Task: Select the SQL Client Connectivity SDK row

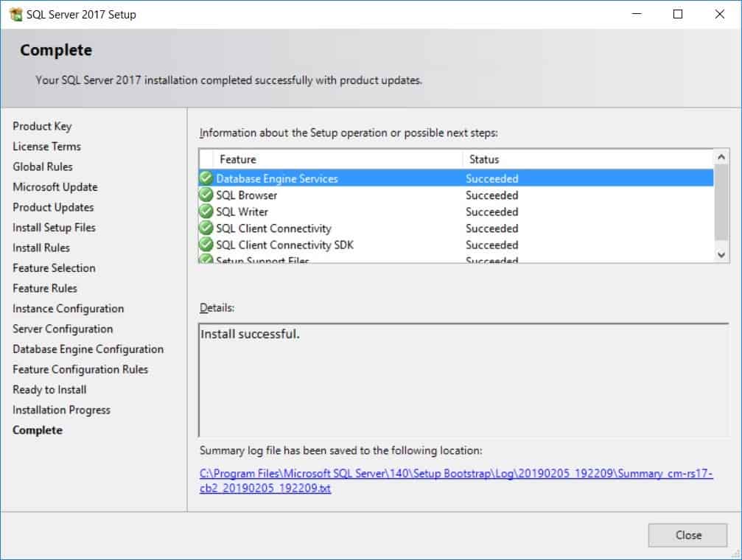Action: [x=456, y=245]
